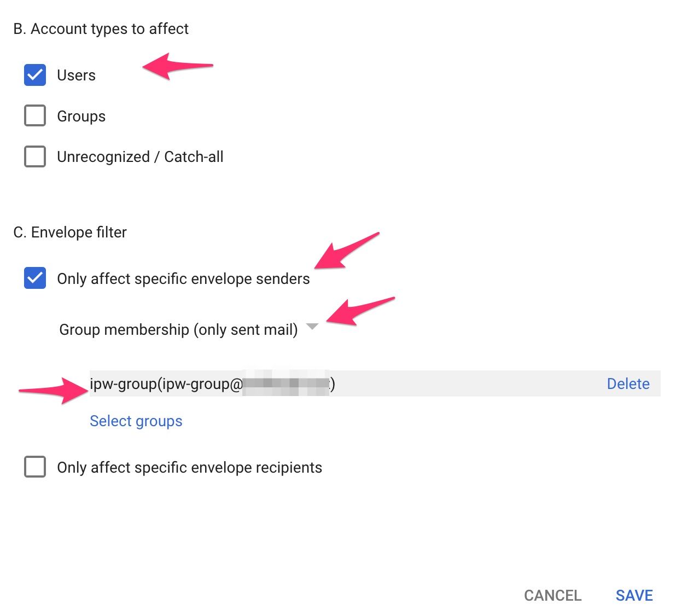Click the 'B. Account types to affect' heading
Image resolution: width=676 pixels, height=616 pixels.
point(101,28)
